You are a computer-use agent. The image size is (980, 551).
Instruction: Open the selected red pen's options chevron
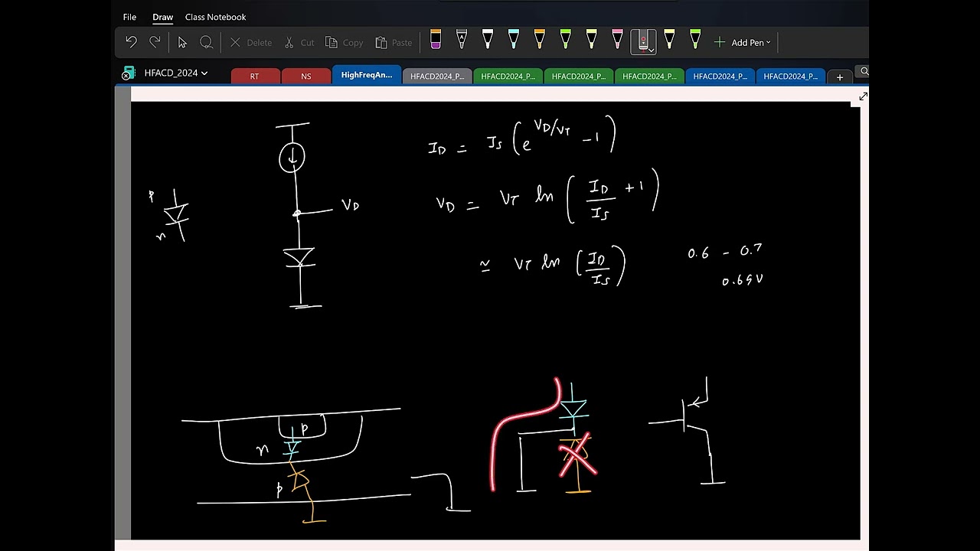tap(652, 50)
